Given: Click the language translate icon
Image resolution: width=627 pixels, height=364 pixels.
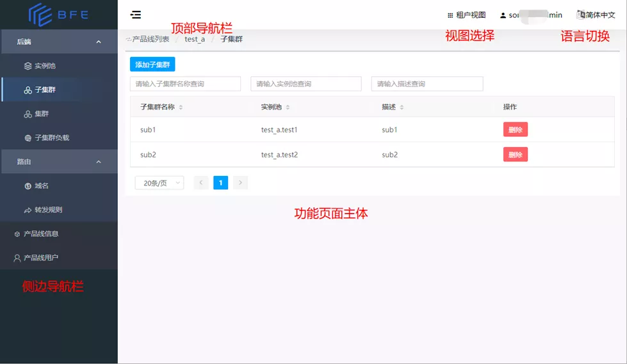Looking at the screenshot, I should [x=580, y=15].
